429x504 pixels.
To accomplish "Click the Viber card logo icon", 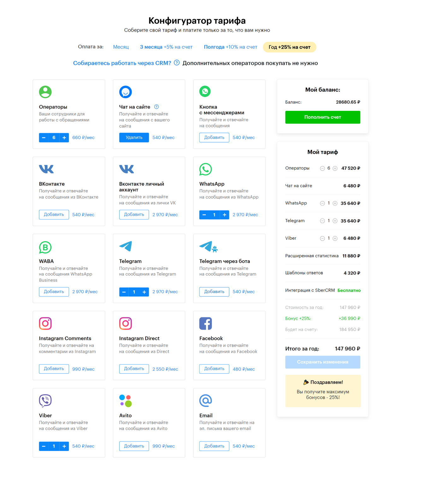I will (x=45, y=401).
